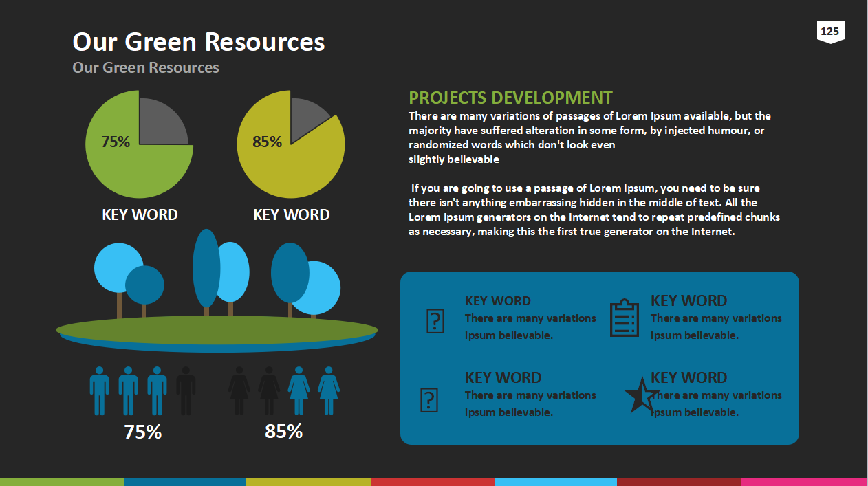
Task: Click the upper question-mark document icon
Action: [x=435, y=321]
